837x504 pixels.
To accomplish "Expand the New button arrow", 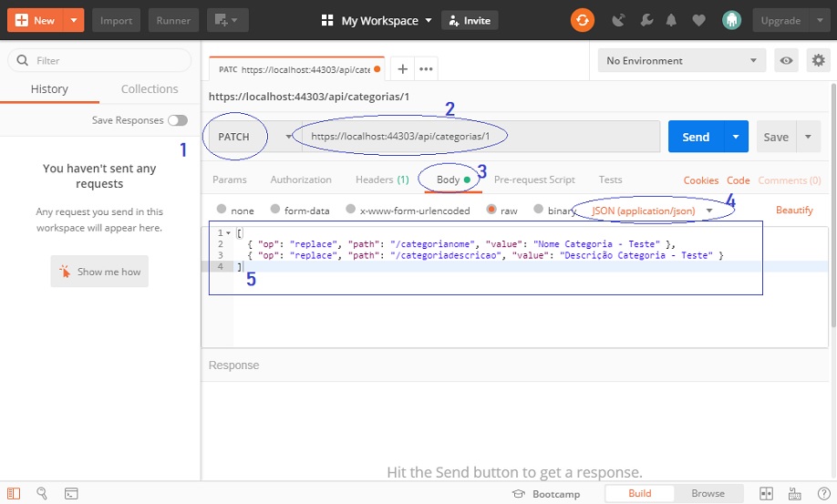I will click(74, 20).
